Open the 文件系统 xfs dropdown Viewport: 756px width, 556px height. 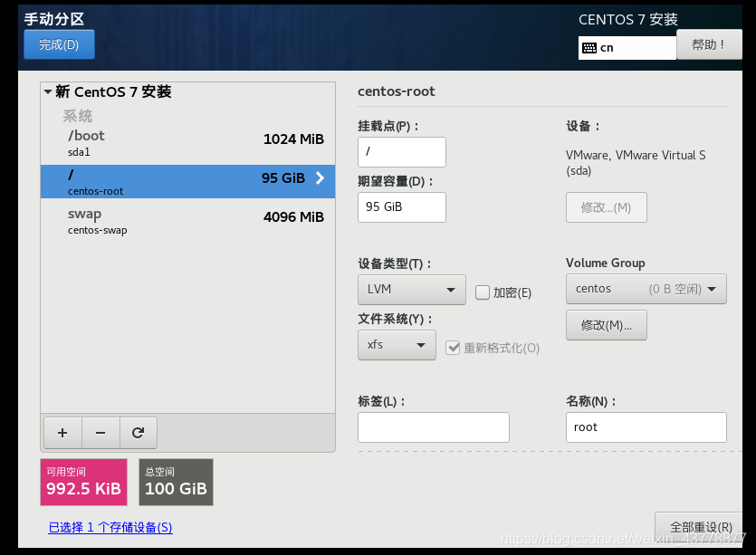coord(397,345)
